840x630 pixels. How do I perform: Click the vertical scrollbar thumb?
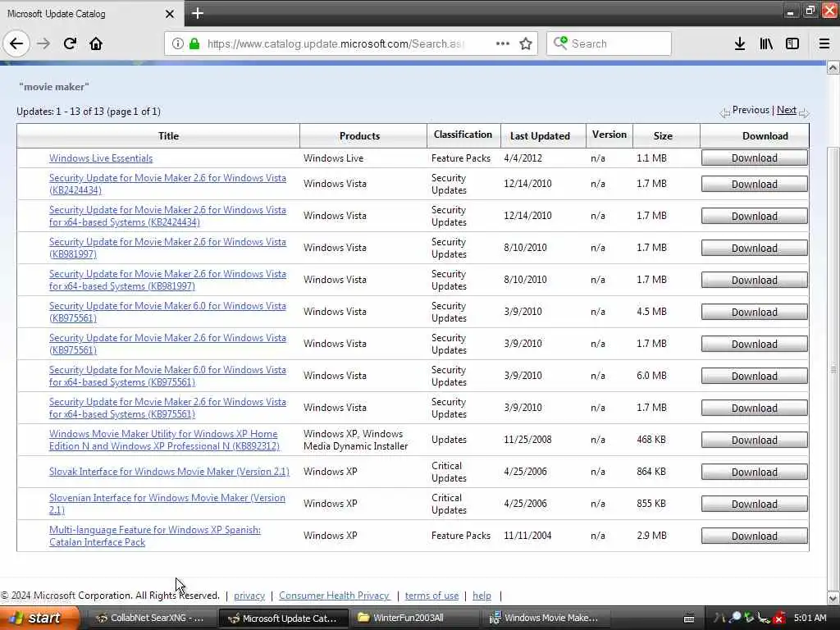[x=833, y=368]
